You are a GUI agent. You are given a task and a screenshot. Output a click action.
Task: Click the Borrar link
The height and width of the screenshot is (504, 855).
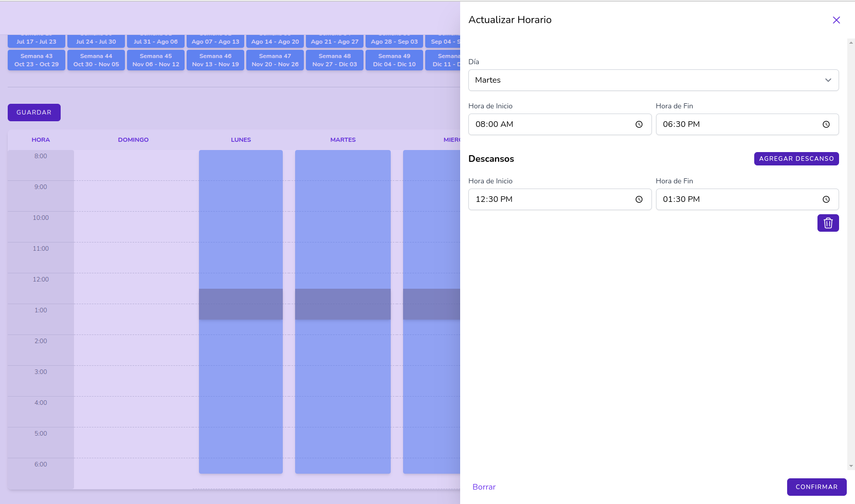coord(484,487)
